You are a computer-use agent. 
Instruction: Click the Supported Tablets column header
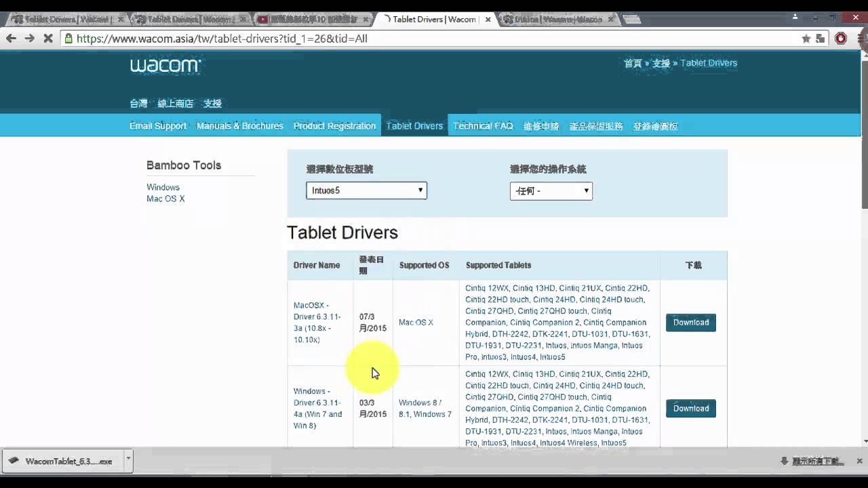coord(498,266)
